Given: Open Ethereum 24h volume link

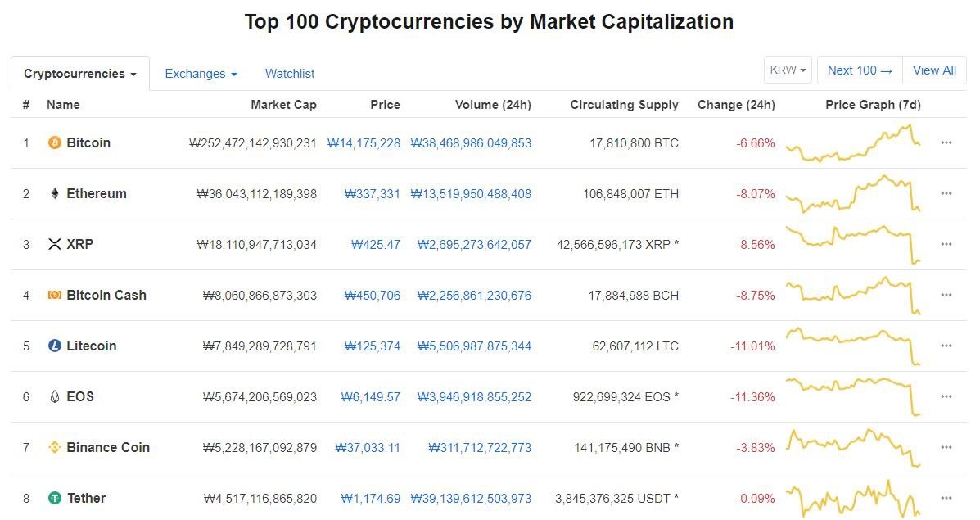Looking at the screenshot, I should [471, 194].
